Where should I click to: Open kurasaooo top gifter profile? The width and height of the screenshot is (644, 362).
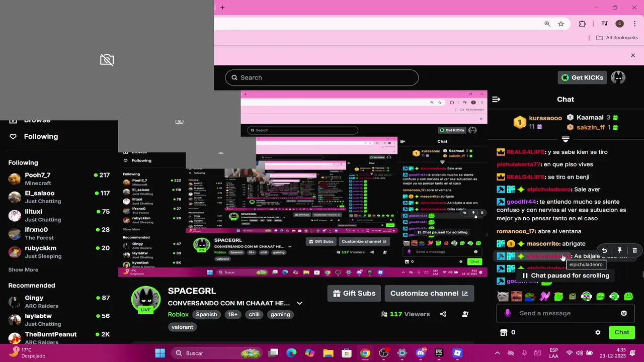545,118
